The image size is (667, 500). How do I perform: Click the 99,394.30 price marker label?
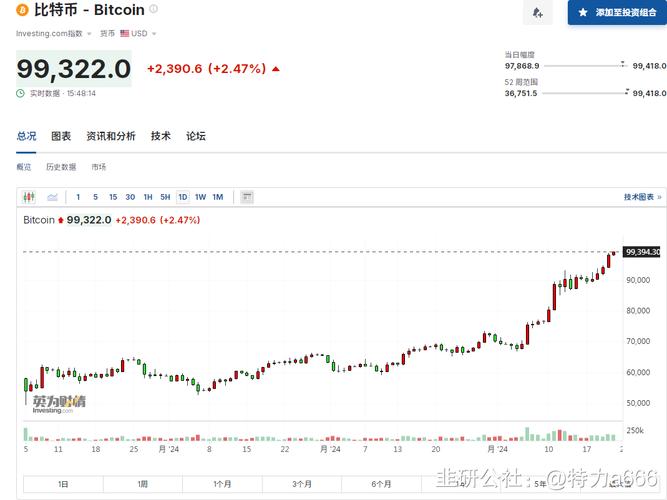(x=642, y=252)
